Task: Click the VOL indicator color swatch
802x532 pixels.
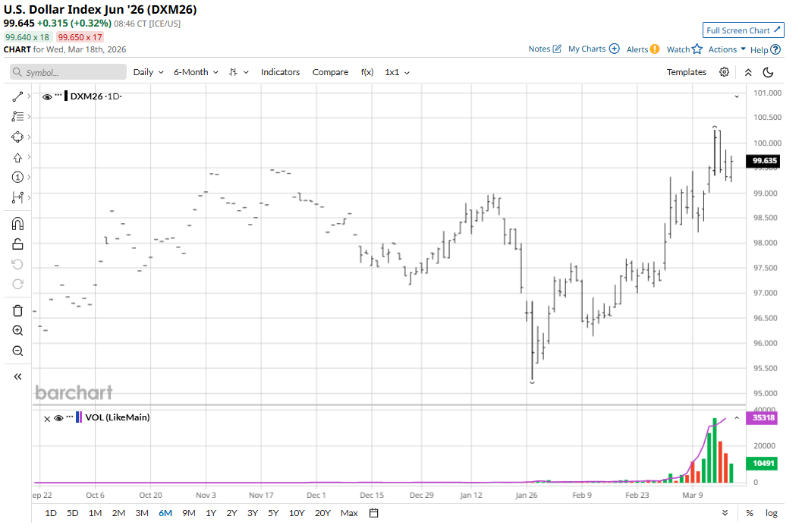Action: point(79,417)
